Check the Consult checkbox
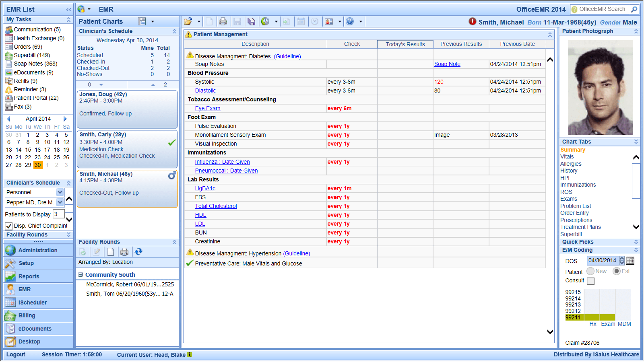This screenshot has width=644, height=362. (590, 281)
